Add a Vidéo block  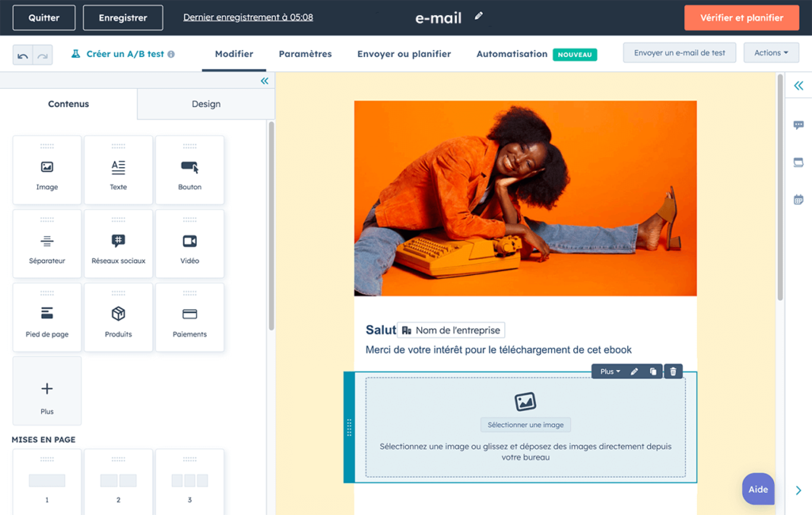[x=190, y=243]
